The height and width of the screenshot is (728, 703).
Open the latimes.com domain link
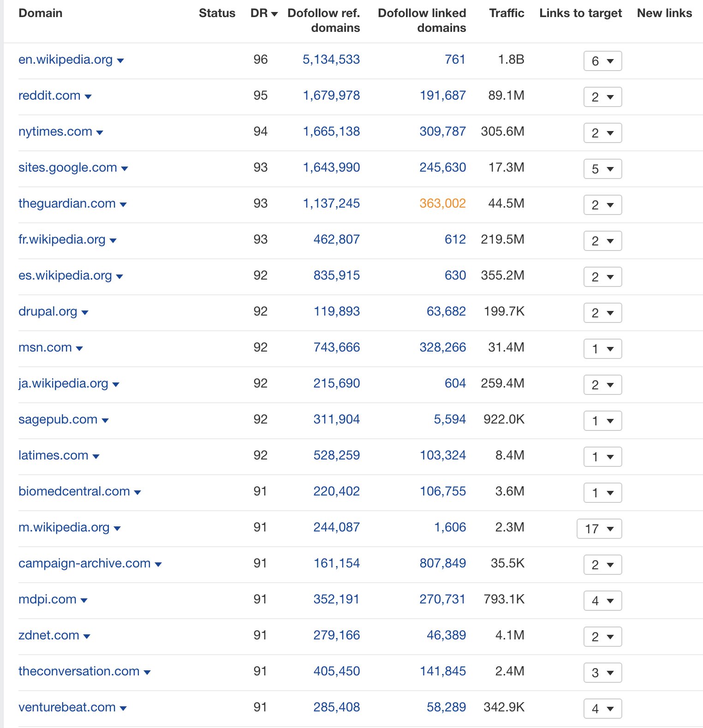pyautogui.click(x=54, y=455)
